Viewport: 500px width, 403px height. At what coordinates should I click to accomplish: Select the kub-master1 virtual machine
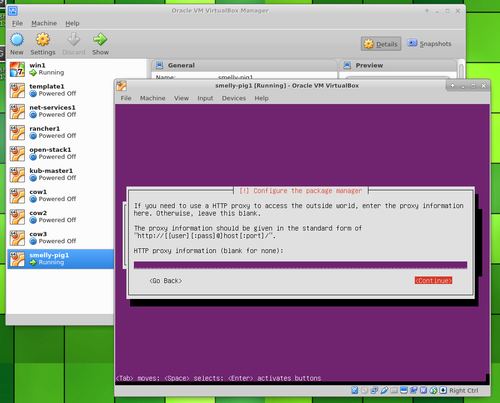[61, 174]
